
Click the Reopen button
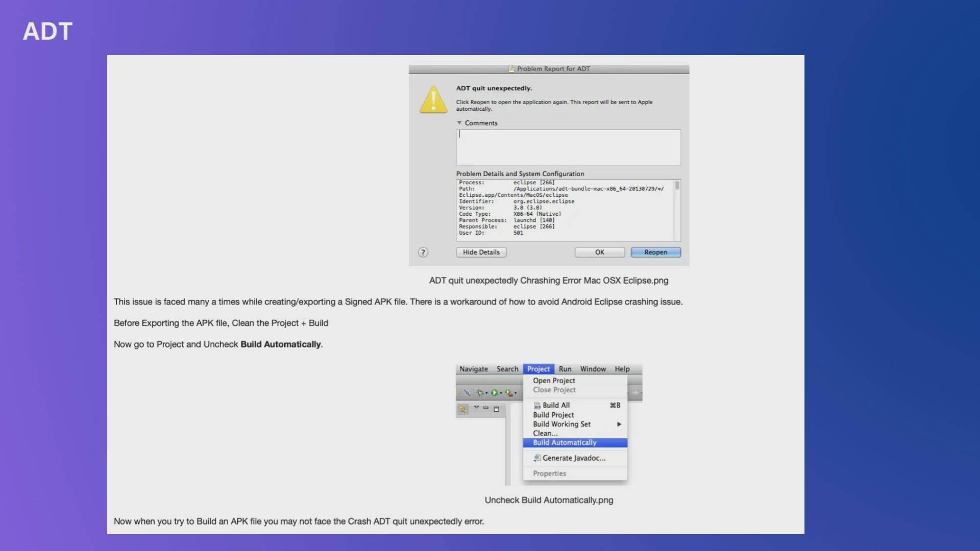coord(656,252)
